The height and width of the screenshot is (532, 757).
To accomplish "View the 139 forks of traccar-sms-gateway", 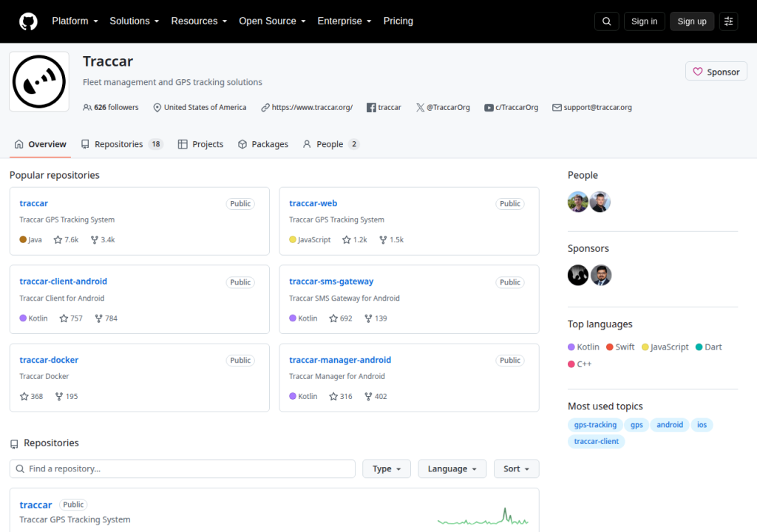I will (x=376, y=318).
